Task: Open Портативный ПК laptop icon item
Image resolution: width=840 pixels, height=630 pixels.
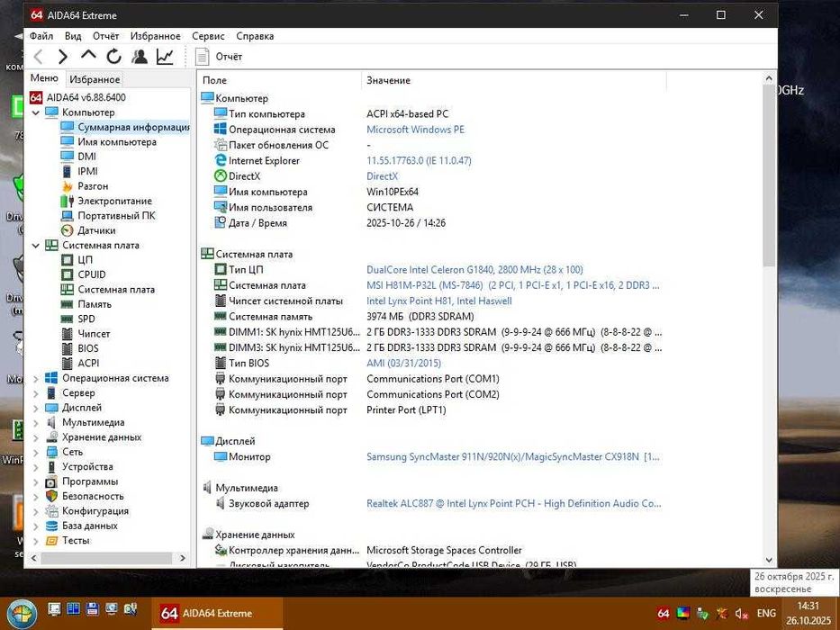Action: pyautogui.click(x=67, y=215)
